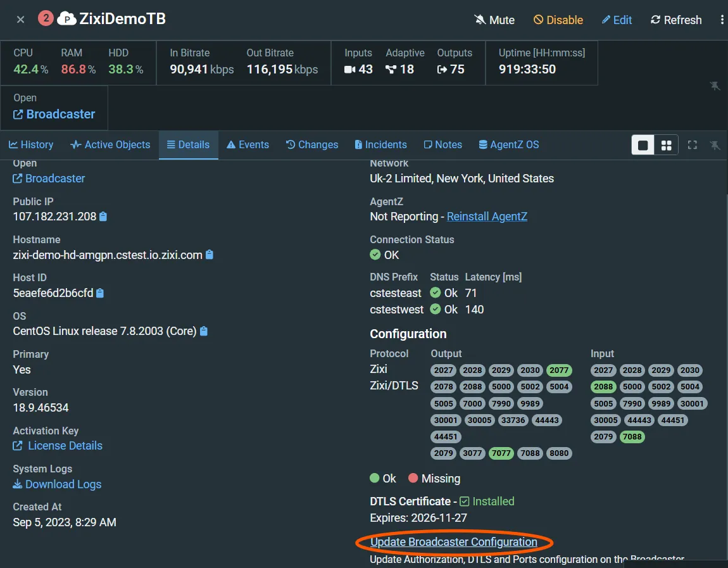Click the CPU 42.4% value

(x=30, y=70)
